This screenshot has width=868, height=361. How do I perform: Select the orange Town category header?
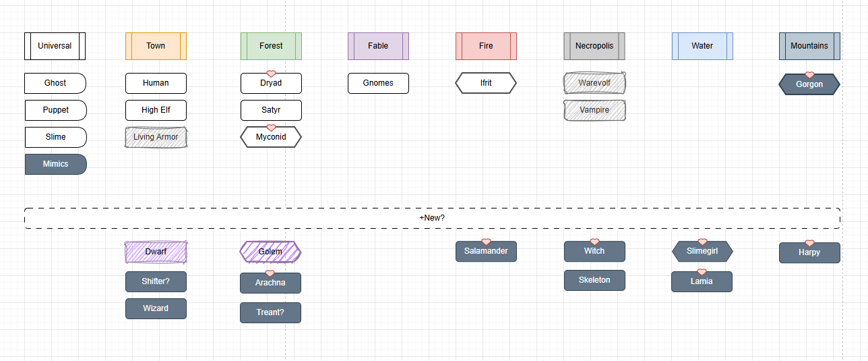point(156,46)
